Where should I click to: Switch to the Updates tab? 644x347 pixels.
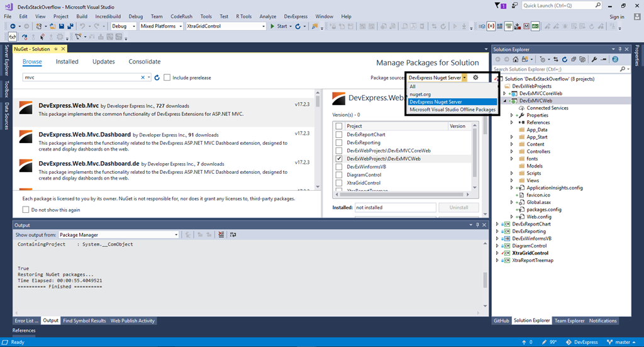(104, 62)
